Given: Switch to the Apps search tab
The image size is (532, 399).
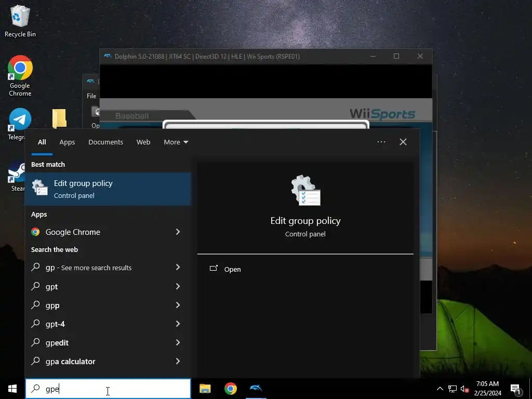Looking at the screenshot, I should [67, 142].
